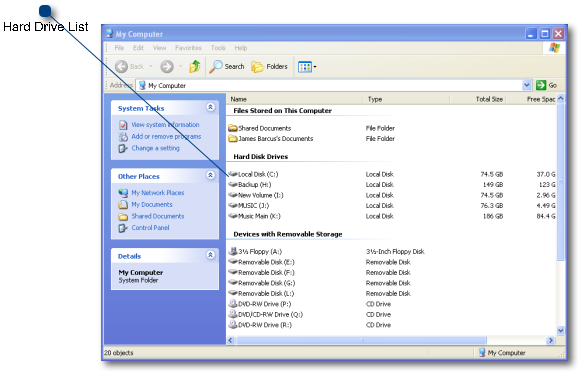Open My Network Places link

157,193
